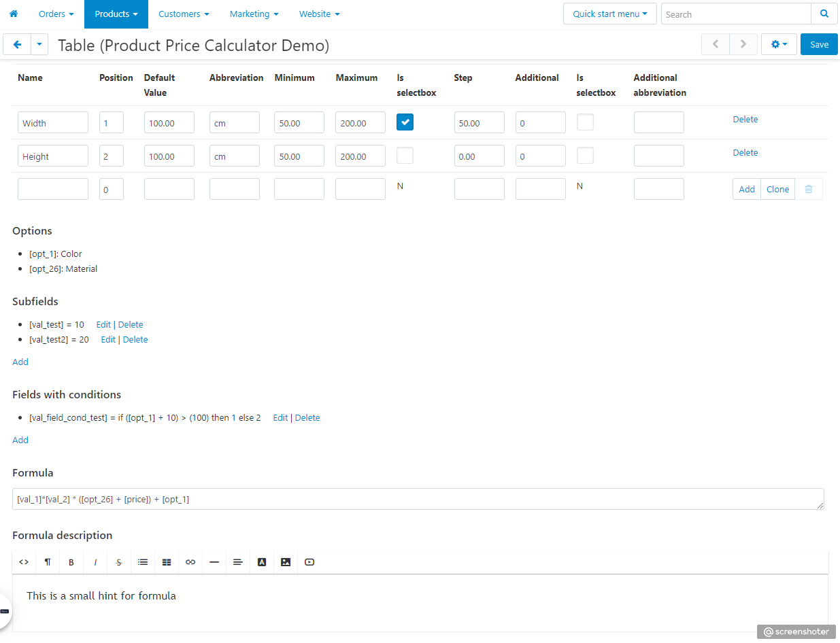Insert a link using editor toolbar

click(190, 562)
